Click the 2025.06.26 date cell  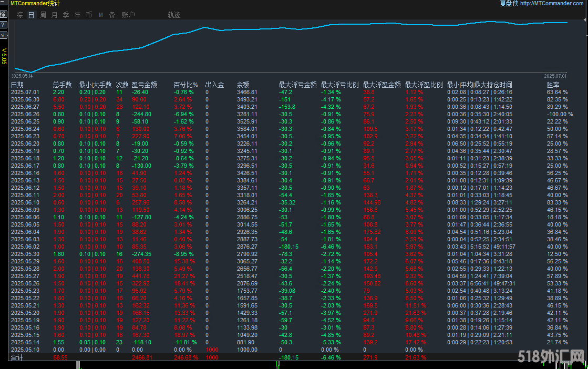pyautogui.click(x=25, y=114)
